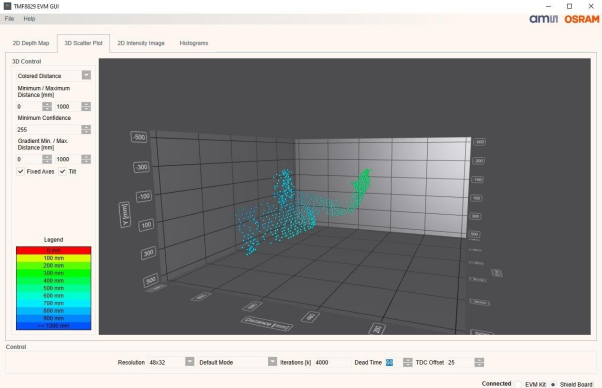The height and width of the screenshot is (388, 602).
Task: Click the 700 mm legend color band
Action: coord(53,303)
